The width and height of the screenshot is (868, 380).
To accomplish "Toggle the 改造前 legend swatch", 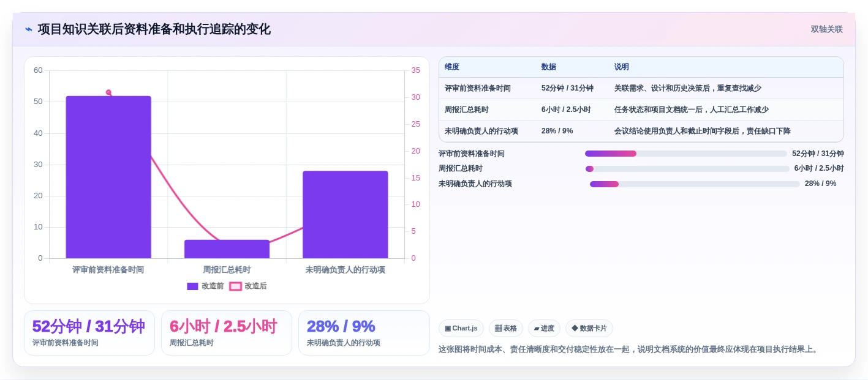I will click(192, 286).
